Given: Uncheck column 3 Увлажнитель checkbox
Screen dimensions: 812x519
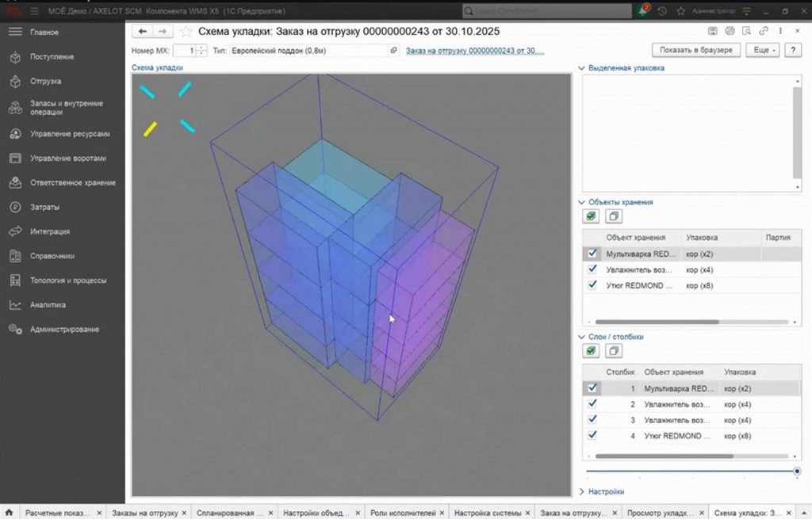Looking at the screenshot, I should 592,420.
